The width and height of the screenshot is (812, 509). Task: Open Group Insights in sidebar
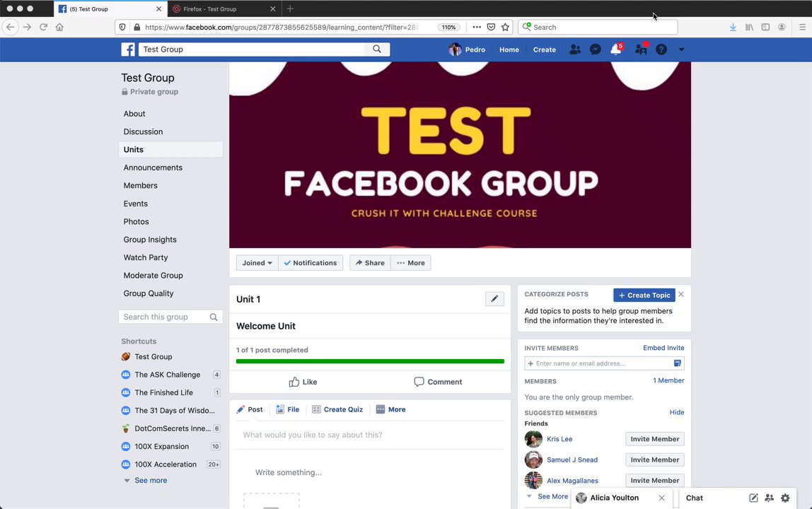click(150, 239)
